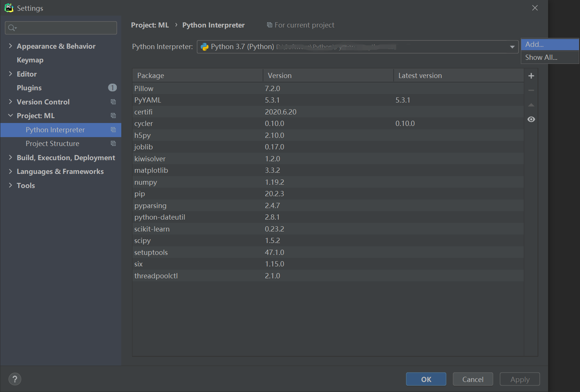Select the scikit-learn package row
Screen dimensions: 580x392
coord(328,229)
